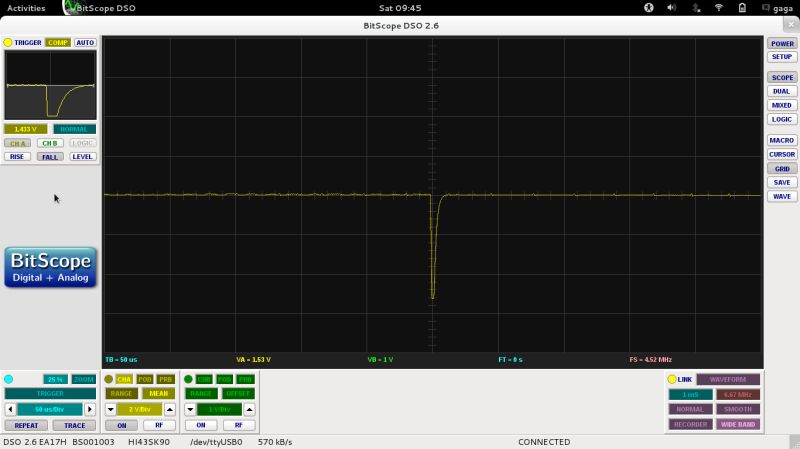Switch to MIXED mode
800x449 pixels.
point(782,105)
